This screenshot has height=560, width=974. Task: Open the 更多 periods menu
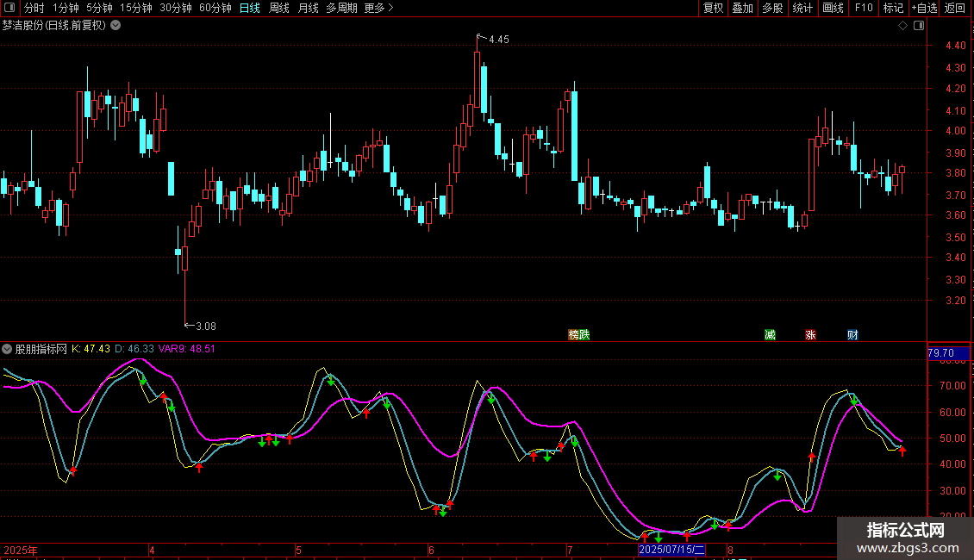tap(378, 9)
